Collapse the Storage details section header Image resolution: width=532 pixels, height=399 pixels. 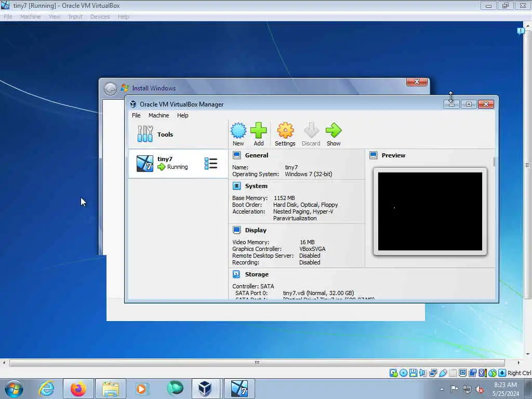click(257, 274)
